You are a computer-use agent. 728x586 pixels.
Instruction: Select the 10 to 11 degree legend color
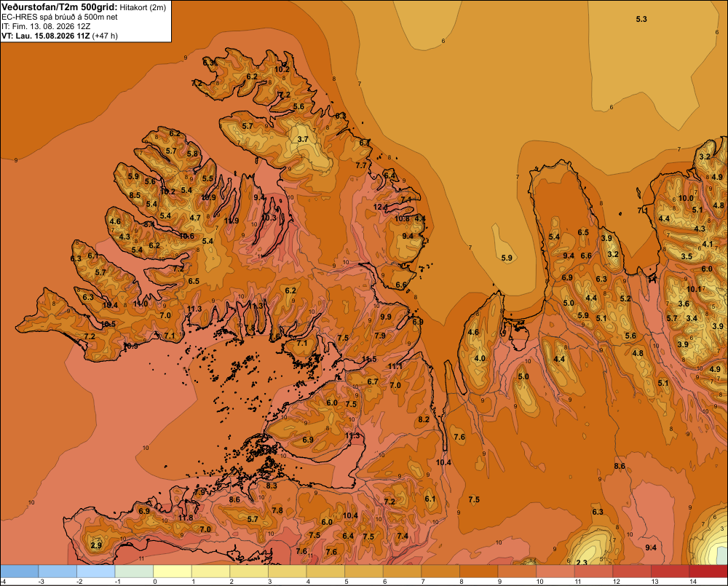[x=555, y=571]
